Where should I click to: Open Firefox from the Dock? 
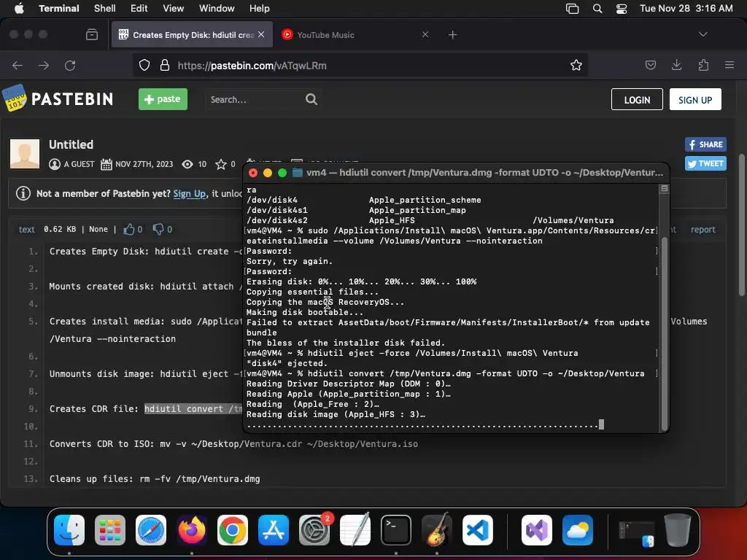point(192,530)
